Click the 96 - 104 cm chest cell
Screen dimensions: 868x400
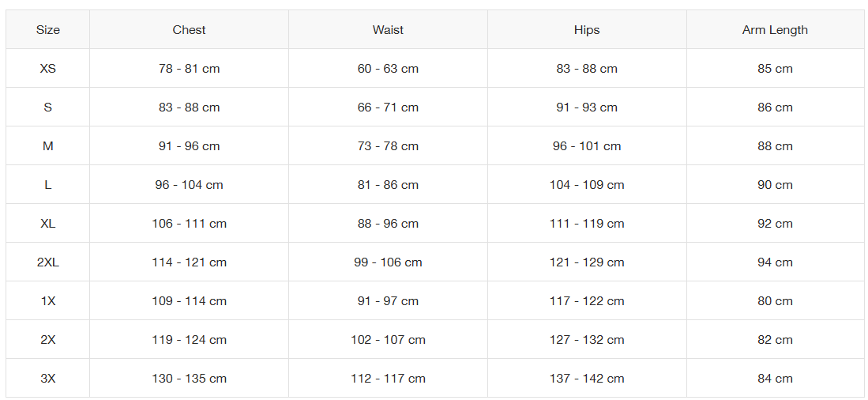click(x=189, y=185)
